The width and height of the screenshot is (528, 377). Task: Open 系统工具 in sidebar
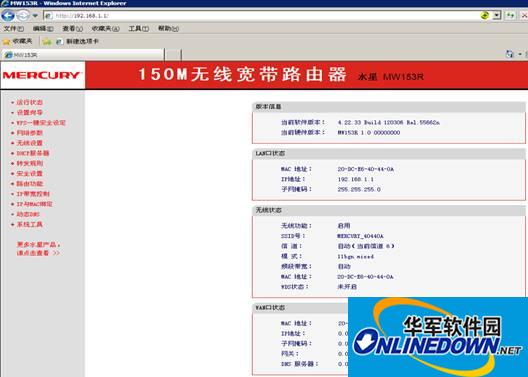pos(30,225)
